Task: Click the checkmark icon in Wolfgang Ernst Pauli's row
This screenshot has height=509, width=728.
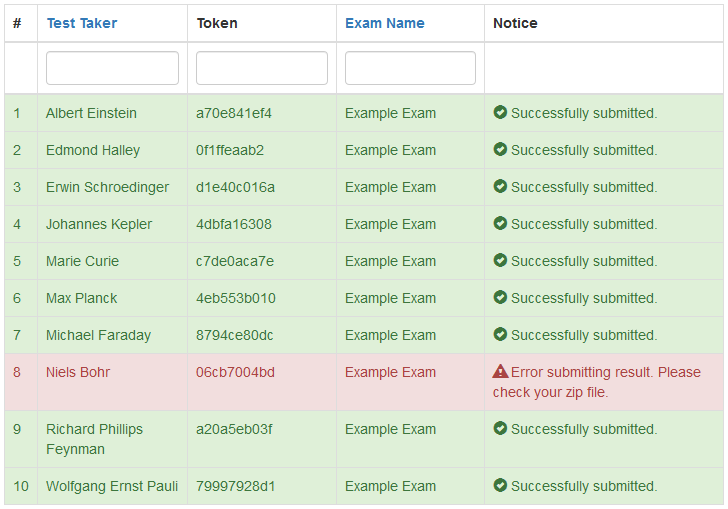Action: [500, 485]
